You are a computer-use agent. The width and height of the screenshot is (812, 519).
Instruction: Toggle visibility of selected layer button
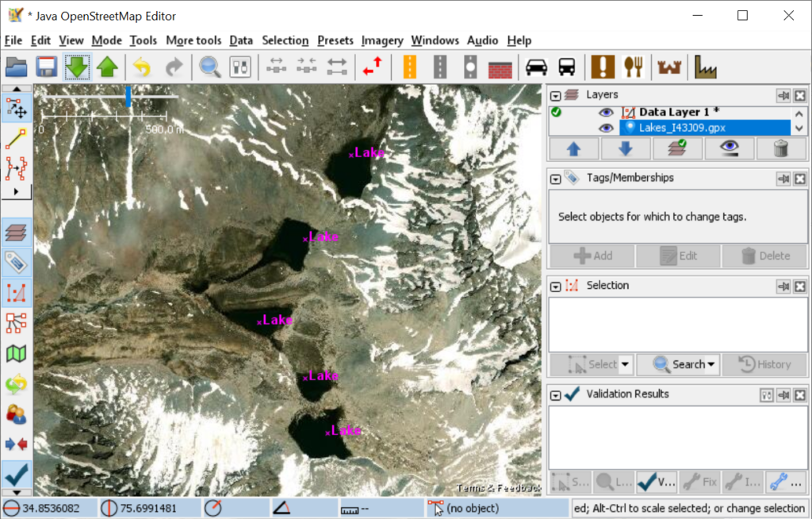pos(730,149)
